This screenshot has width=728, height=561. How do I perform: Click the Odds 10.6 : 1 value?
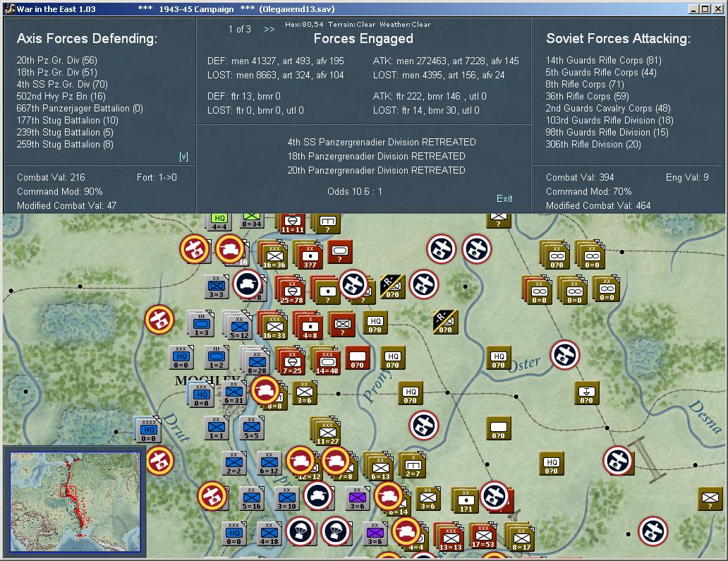355,191
